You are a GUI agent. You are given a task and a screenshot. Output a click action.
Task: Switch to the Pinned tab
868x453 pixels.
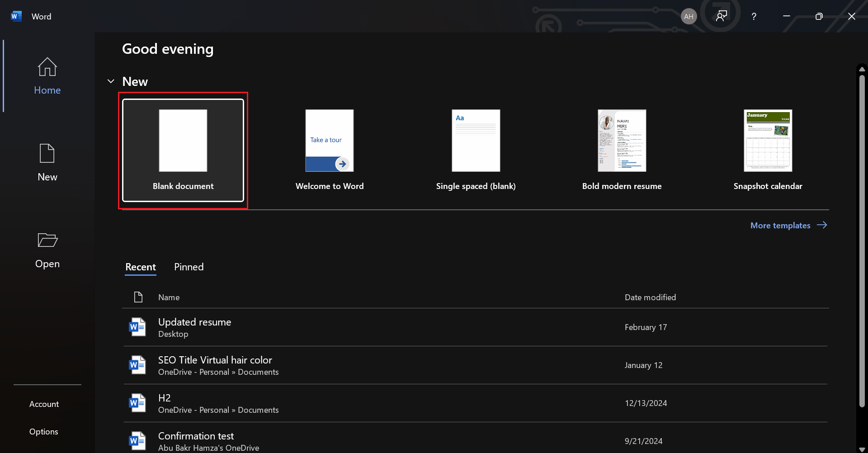(x=189, y=267)
